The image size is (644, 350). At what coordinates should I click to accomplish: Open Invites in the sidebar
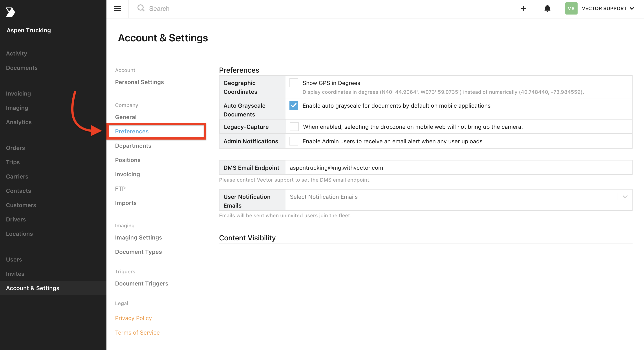click(x=15, y=274)
